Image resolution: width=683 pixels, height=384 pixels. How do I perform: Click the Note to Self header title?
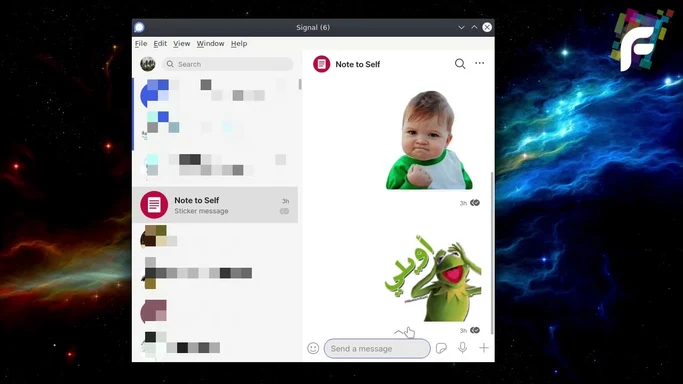point(358,64)
